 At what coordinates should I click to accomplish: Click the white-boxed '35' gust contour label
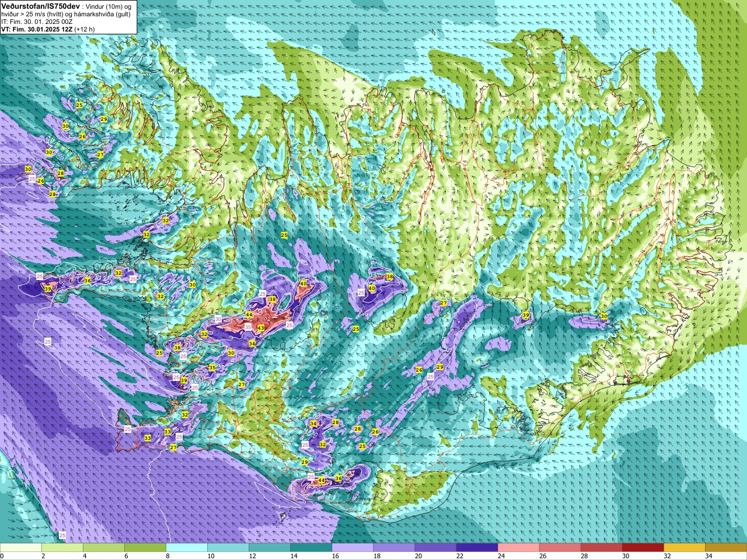pos(248,327)
